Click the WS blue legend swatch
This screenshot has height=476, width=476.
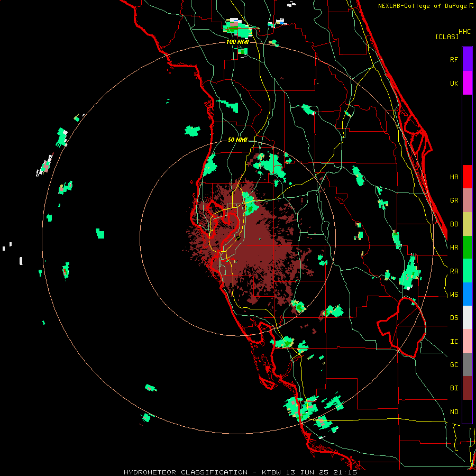(467, 294)
